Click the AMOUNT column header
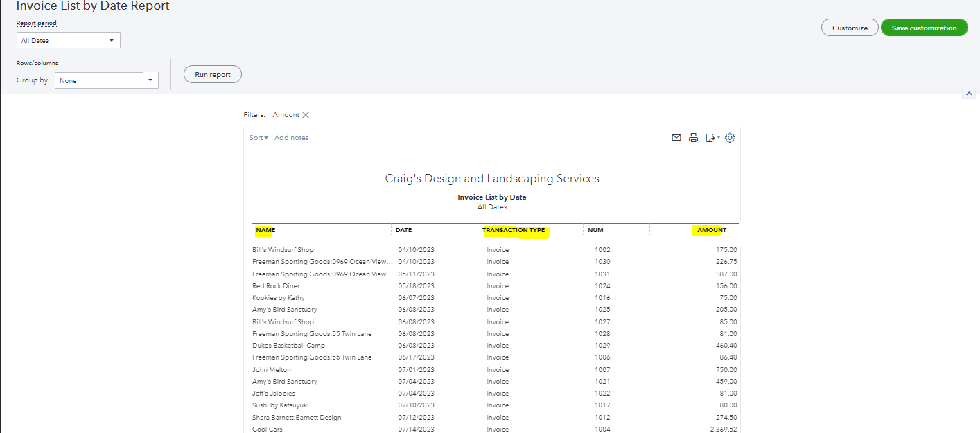 (x=712, y=230)
